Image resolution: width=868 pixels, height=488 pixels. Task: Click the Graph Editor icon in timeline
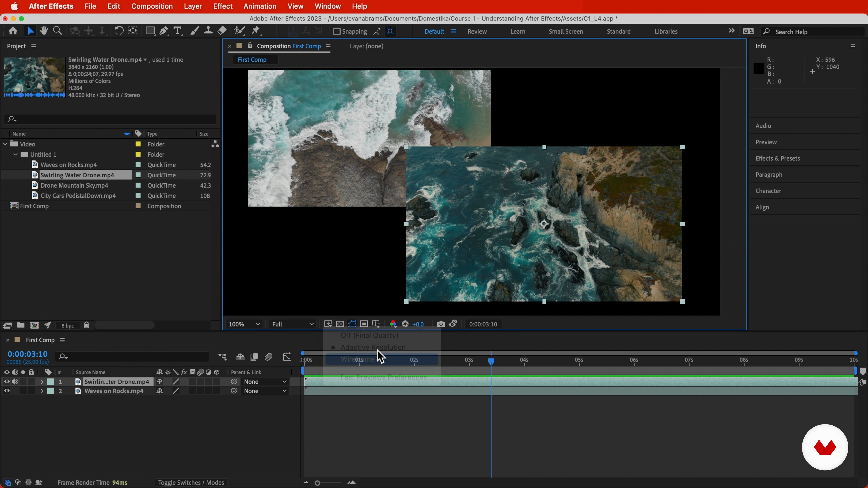point(287,357)
